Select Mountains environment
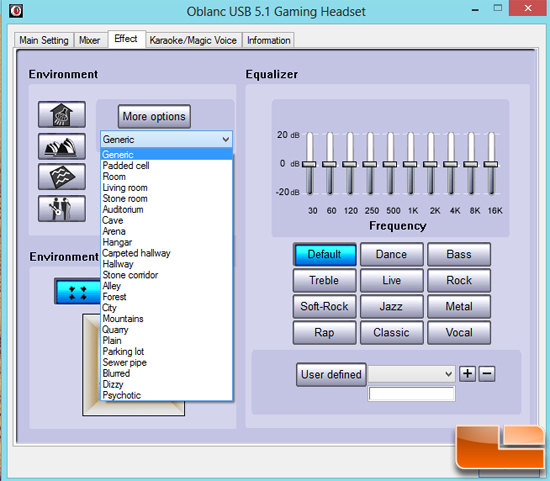 click(x=166, y=319)
